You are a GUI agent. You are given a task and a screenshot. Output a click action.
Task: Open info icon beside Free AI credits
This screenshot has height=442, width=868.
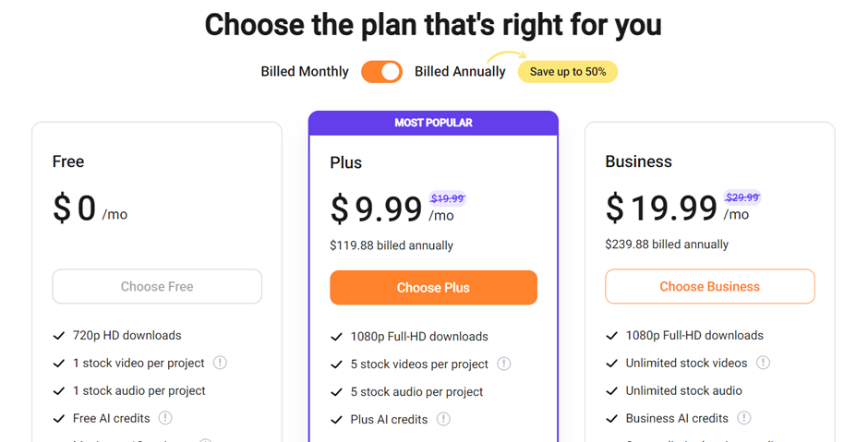165,418
